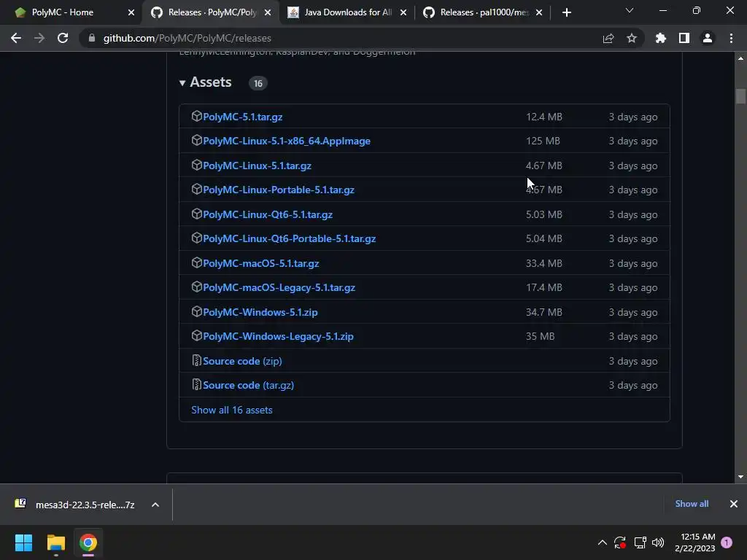This screenshot has height=560, width=747.
Task: Click the page scrollbar thumb
Action: coord(740,96)
